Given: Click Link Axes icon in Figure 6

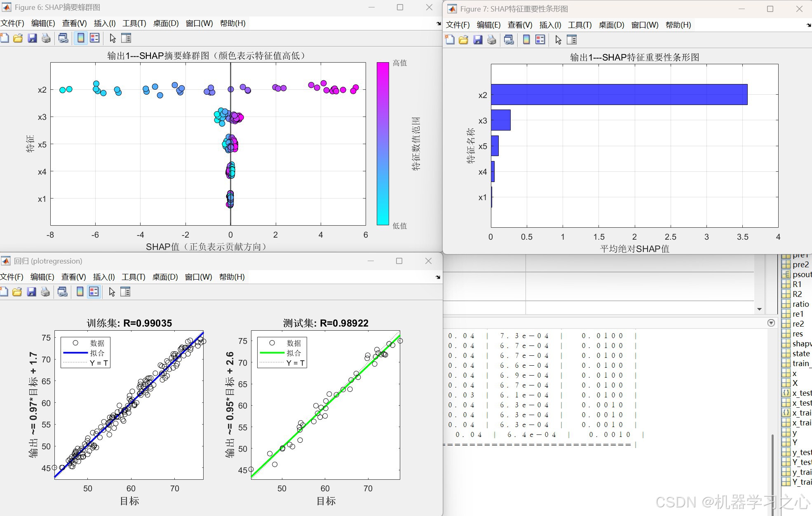Looking at the screenshot, I should click(63, 38).
